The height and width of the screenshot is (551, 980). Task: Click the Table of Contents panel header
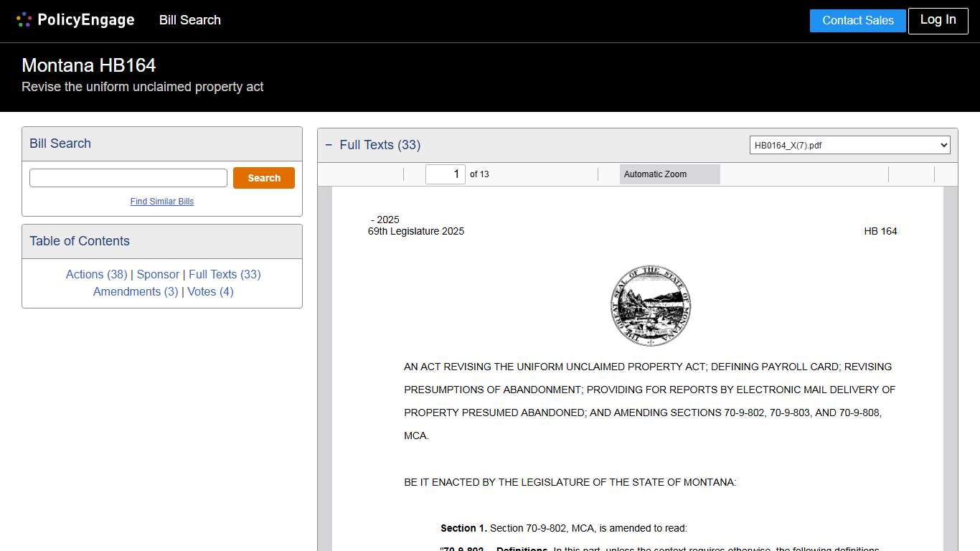79,241
